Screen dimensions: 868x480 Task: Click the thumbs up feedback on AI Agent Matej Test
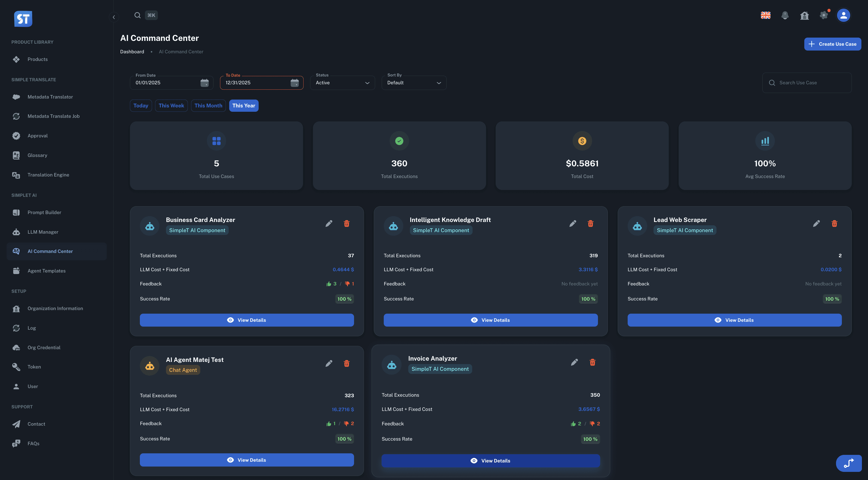point(328,423)
